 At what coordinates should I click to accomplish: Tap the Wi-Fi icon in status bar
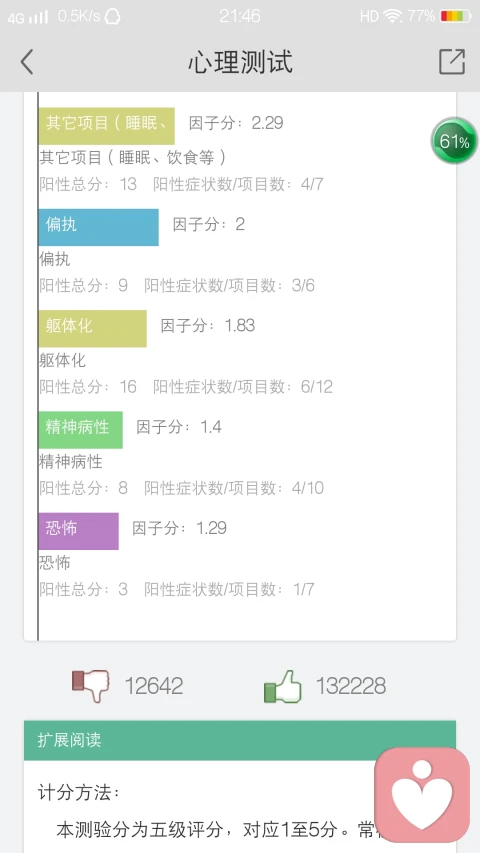[x=392, y=16]
